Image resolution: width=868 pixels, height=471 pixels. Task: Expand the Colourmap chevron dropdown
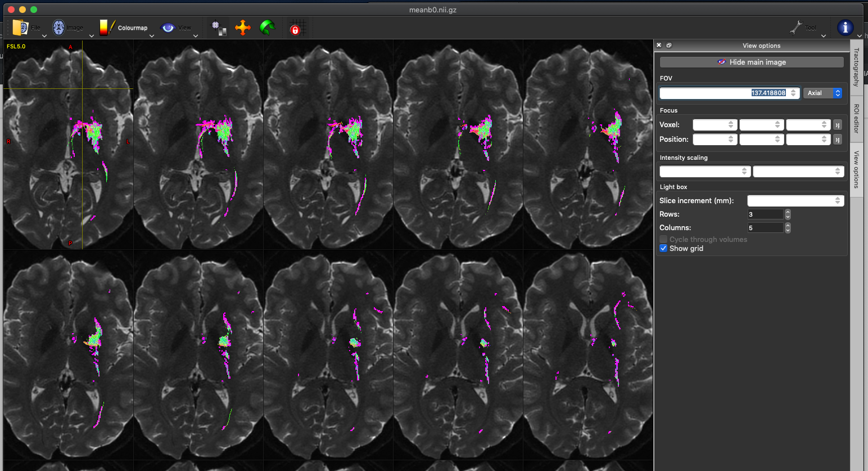[x=151, y=35]
